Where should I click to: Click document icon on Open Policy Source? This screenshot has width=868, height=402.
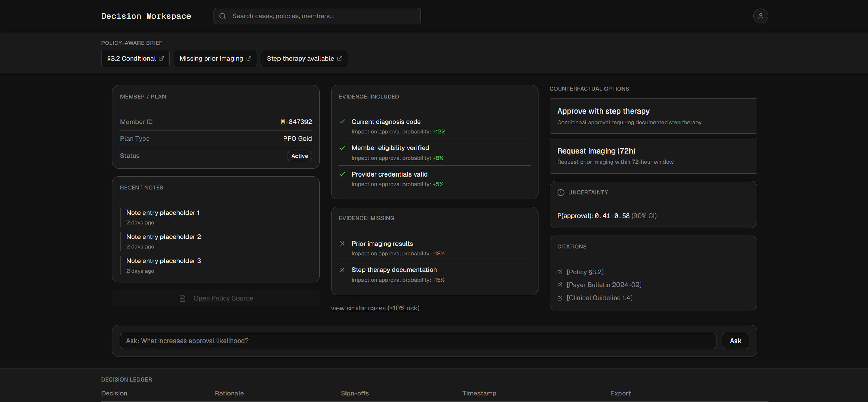(x=182, y=298)
